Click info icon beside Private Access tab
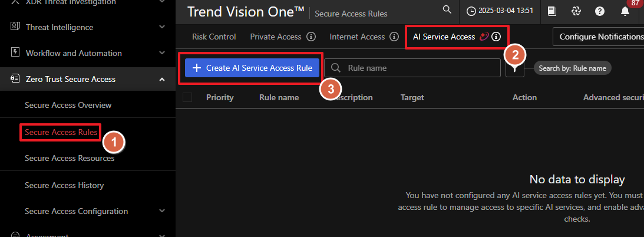This screenshot has width=644, height=237. 311,37
